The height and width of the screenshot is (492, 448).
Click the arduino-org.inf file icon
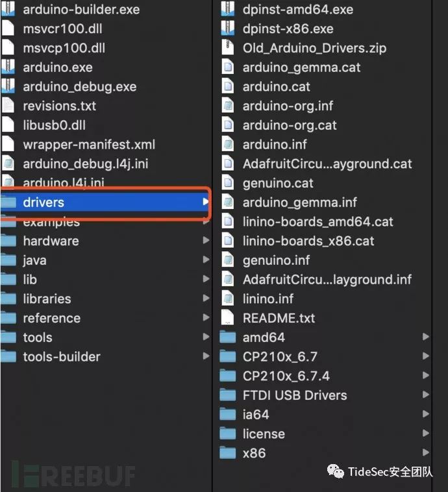pos(228,105)
